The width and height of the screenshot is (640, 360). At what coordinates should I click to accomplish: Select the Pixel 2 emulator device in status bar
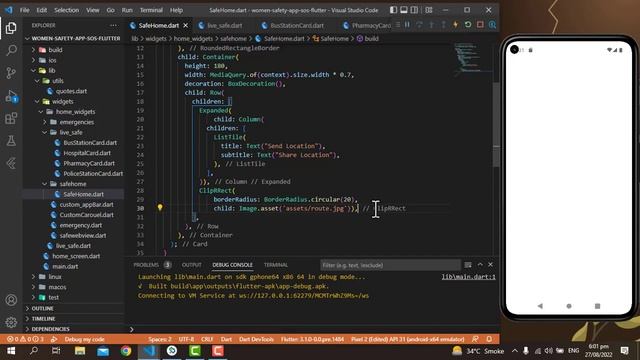pyautogui.click(x=407, y=339)
